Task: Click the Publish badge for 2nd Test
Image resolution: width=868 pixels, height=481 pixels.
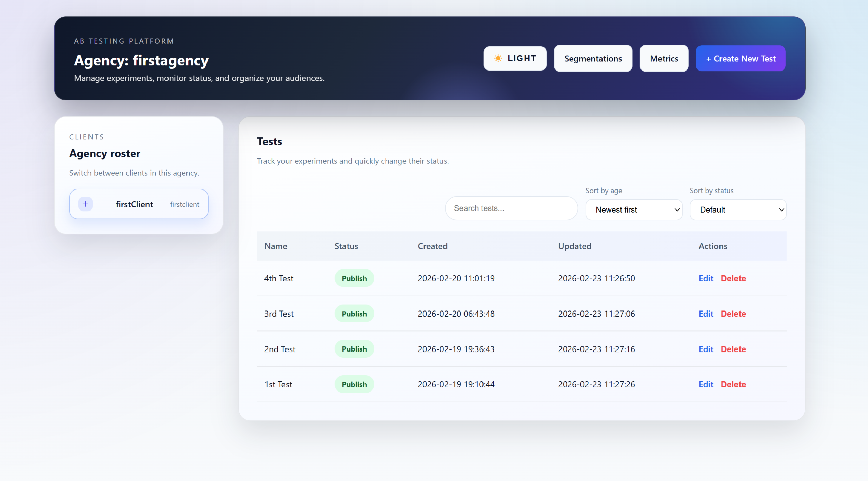Action: (x=354, y=349)
